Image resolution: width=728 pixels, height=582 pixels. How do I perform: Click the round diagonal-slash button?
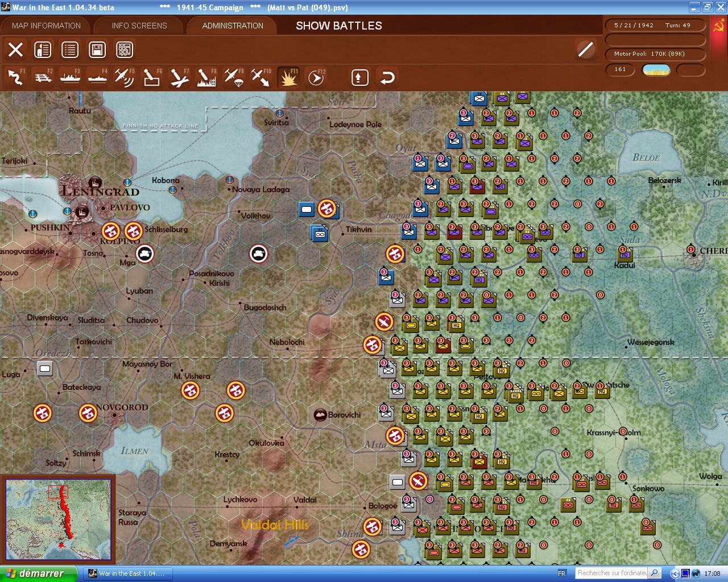[x=585, y=49]
